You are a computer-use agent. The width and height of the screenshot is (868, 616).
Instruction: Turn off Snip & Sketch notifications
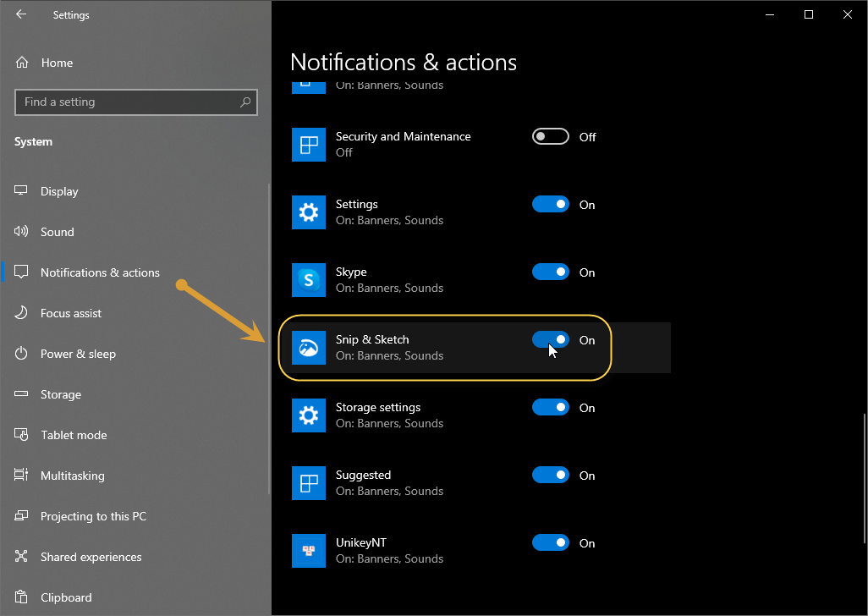[550, 339]
